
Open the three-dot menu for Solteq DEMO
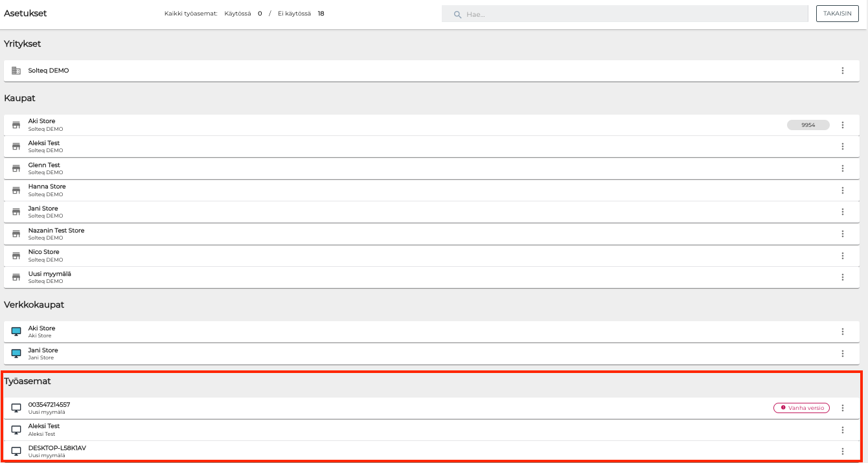pyautogui.click(x=842, y=71)
